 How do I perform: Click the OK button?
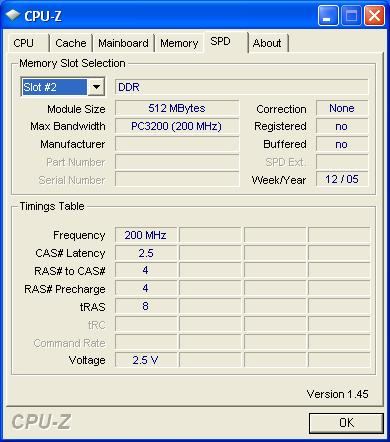pyautogui.click(x=346, y=423)
